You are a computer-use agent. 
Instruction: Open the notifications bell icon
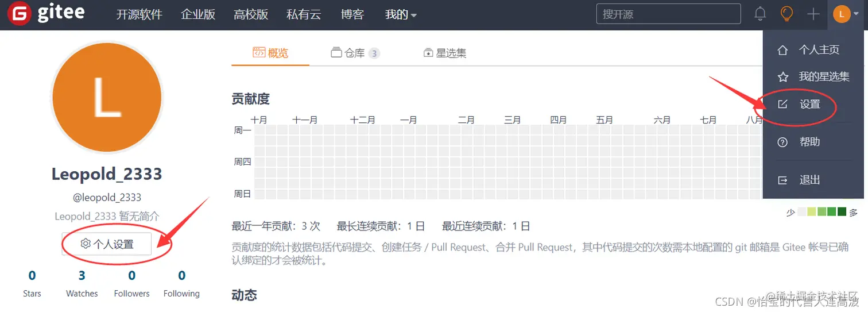coord(760,14)
